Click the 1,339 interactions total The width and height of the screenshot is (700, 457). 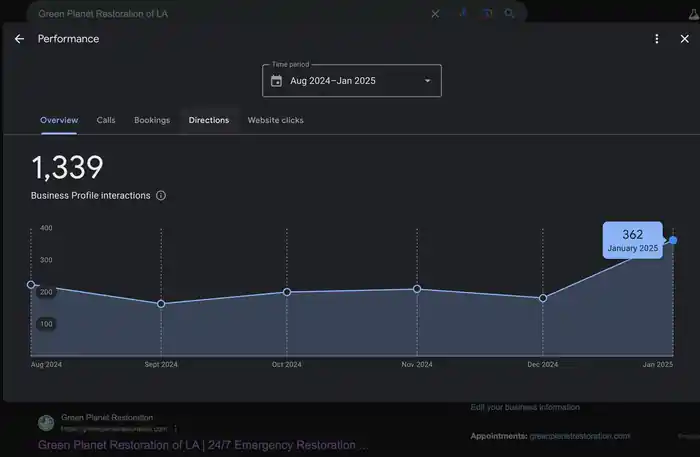click(x=67, y=168)
